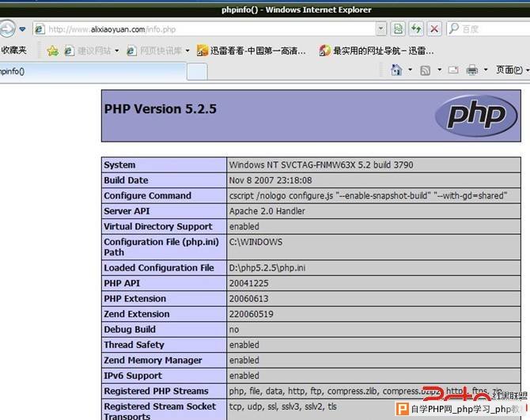
Task: Open the 迅雷看看 favorites link
Action: click(251, 51)
